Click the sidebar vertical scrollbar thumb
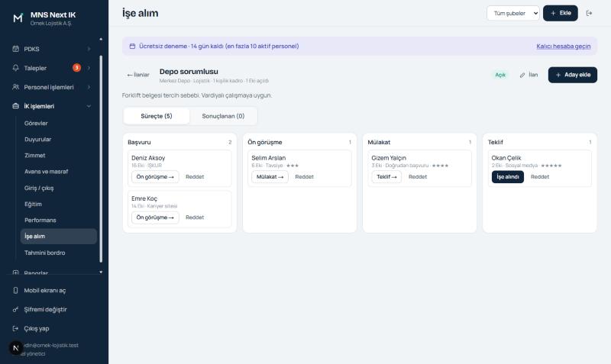 click(101, 159)
